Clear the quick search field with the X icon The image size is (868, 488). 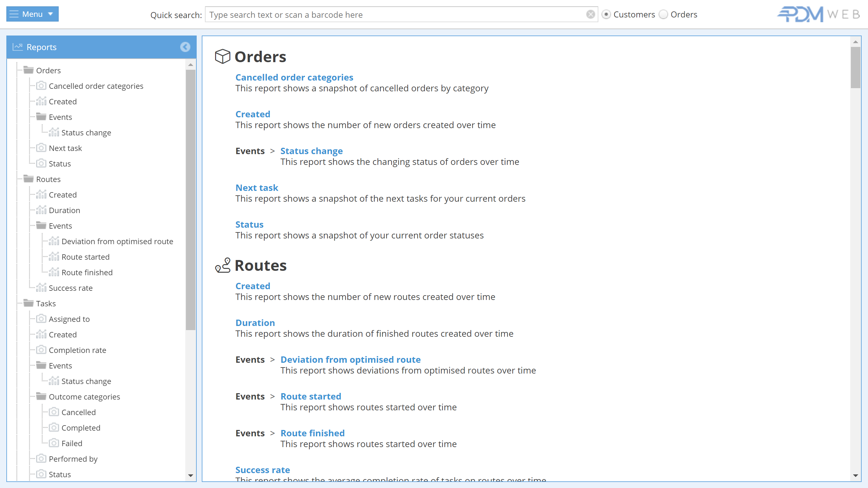click(x=590, y=14)
